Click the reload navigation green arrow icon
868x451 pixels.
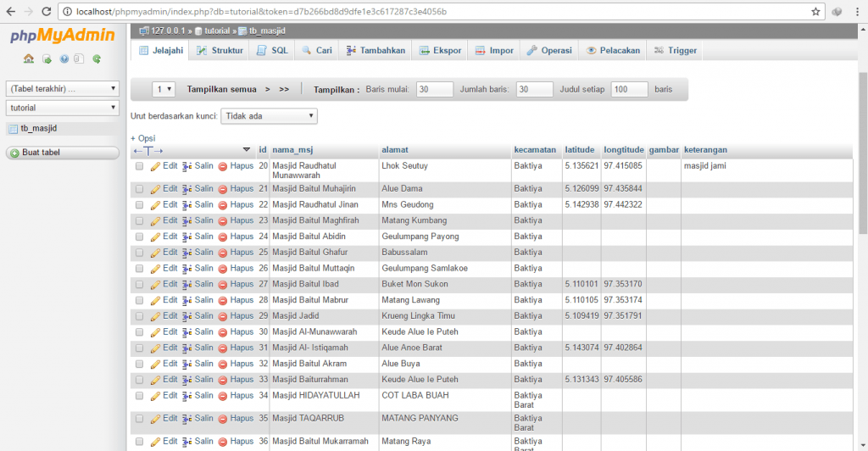point(97,58)
